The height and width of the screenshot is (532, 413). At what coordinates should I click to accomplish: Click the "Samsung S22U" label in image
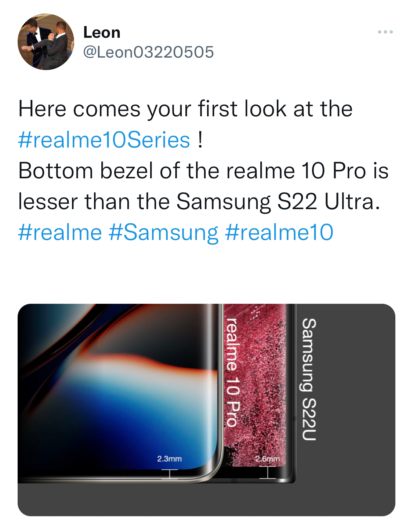pos(309,379)
